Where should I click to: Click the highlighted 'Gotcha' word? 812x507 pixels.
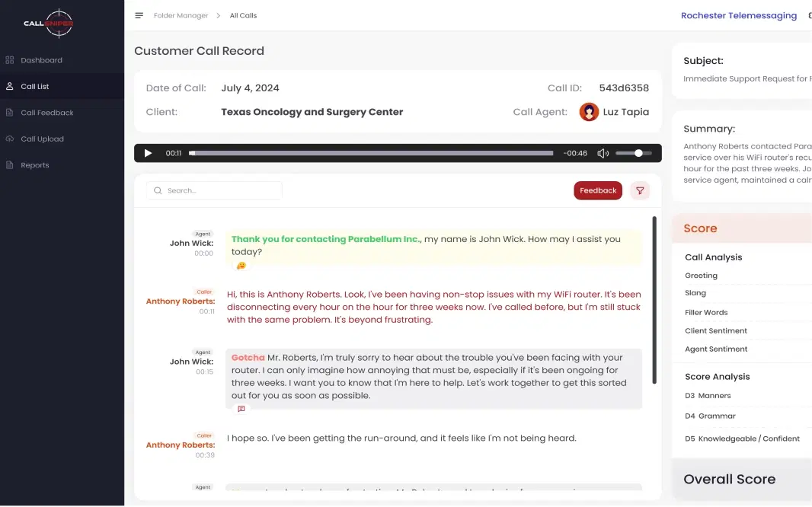(x=248, y=358)
